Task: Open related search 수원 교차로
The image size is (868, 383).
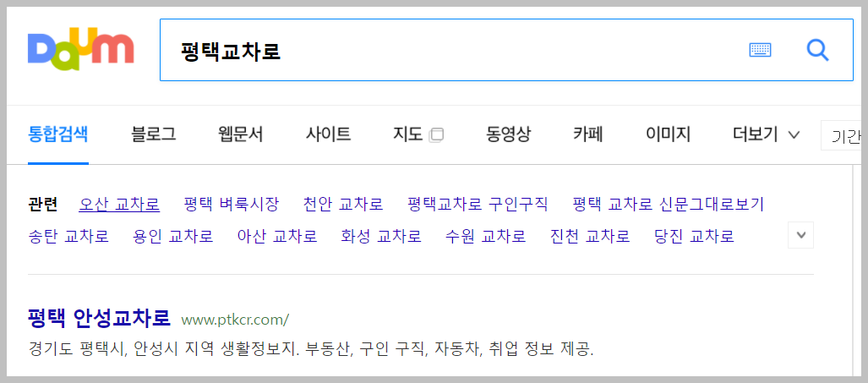Action: [x=485, y=237]
